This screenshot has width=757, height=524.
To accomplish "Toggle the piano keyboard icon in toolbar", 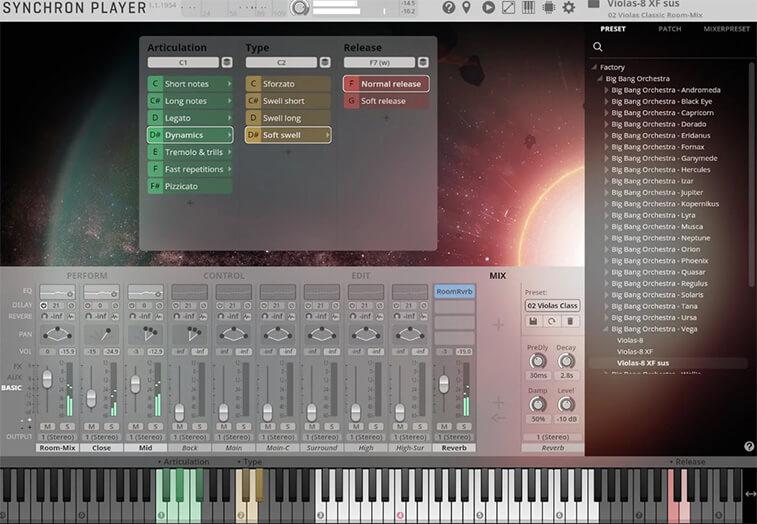I will click(528, 8).
